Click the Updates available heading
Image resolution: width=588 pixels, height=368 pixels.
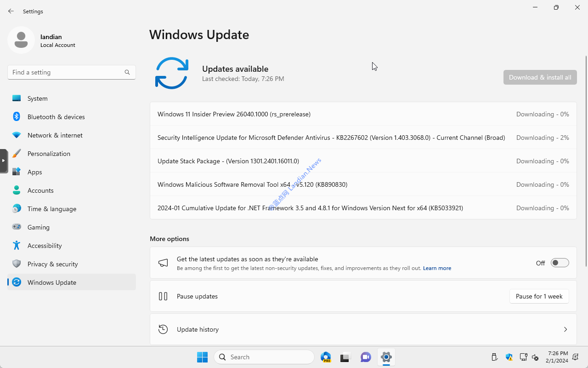(235, 69)
